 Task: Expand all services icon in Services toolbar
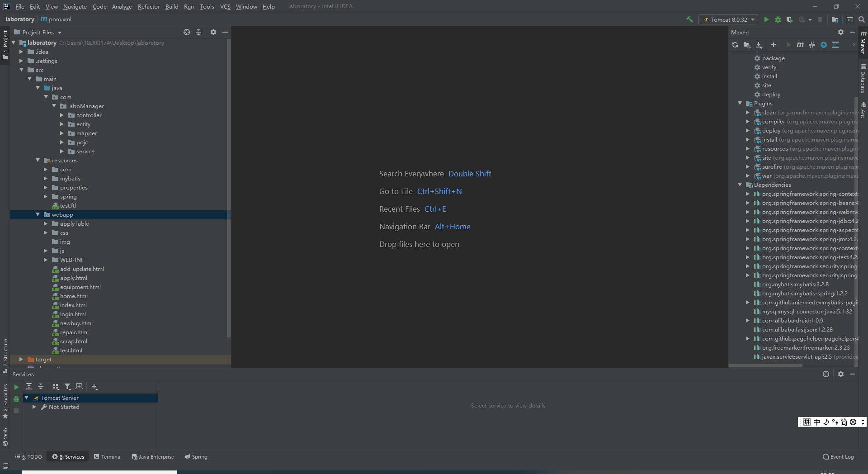(29, 386)
